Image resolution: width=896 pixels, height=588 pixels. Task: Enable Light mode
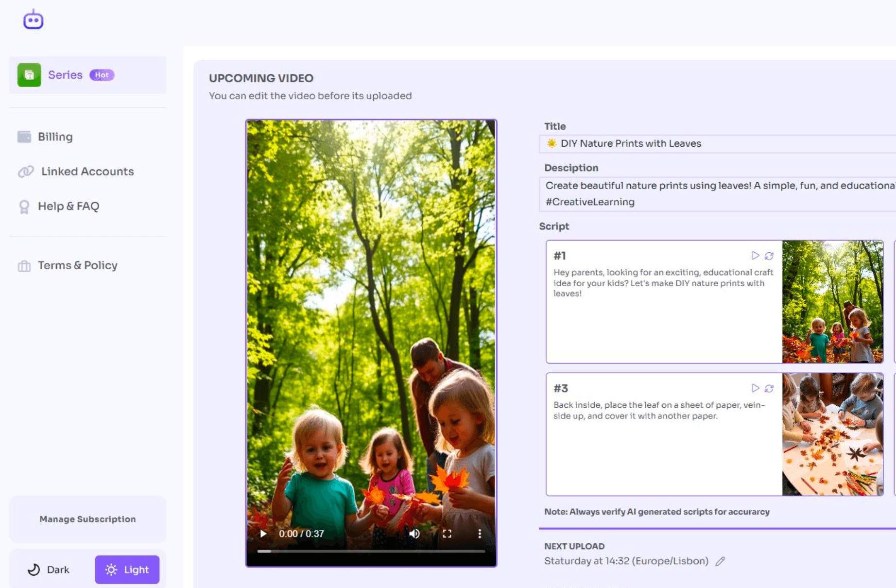[127, 569]
